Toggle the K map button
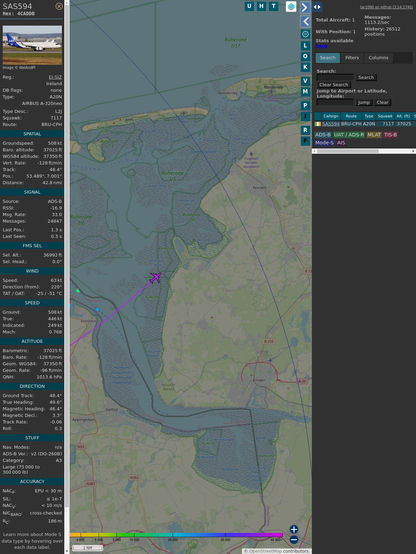The height and width of the screenshot is (554, 416). (x=305, y=67)
